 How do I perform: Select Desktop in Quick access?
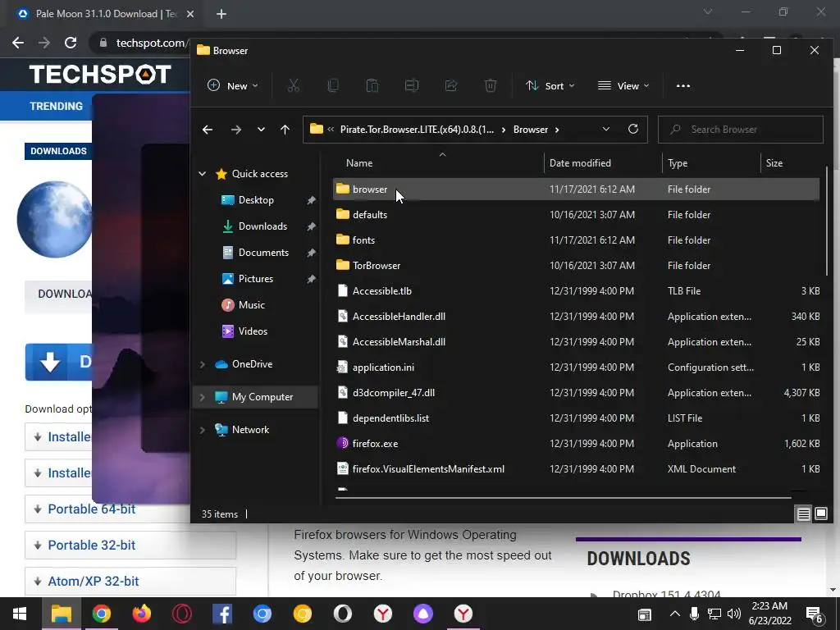pos(256,200)
